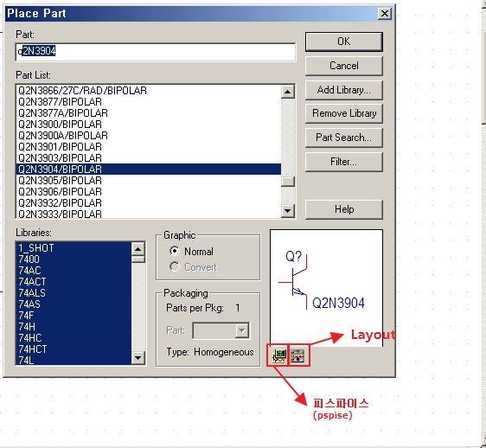Select the Normal graphic radio button

tap(175, 251)
